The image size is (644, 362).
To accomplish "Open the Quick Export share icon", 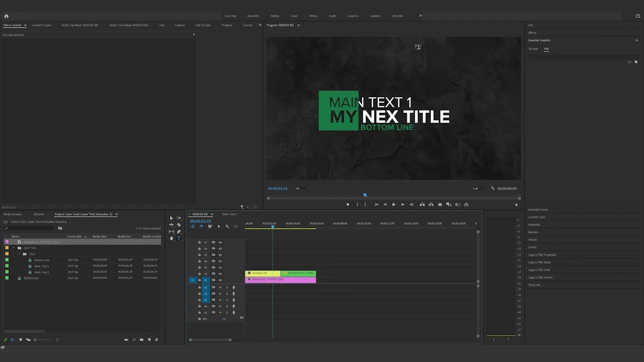I will coord(638,16).
